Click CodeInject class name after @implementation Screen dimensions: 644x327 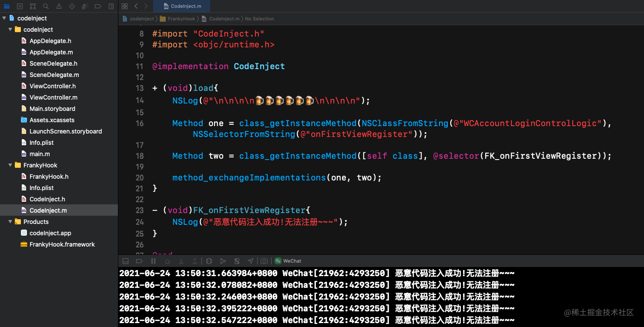(x=259, y=66)
